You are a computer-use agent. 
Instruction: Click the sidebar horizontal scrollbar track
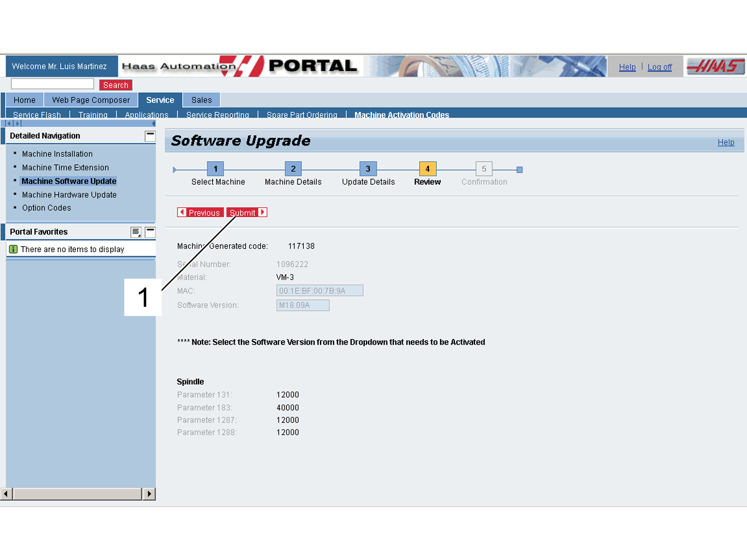[x=78, y=494]
